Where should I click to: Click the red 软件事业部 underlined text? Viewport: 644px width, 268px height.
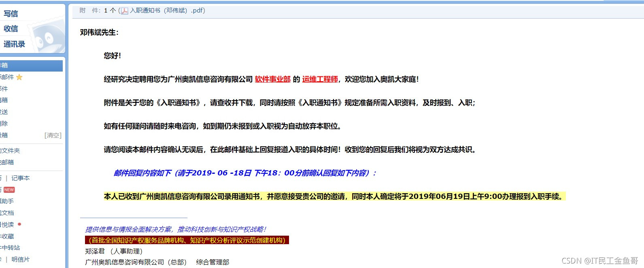[x=273, y=79]
